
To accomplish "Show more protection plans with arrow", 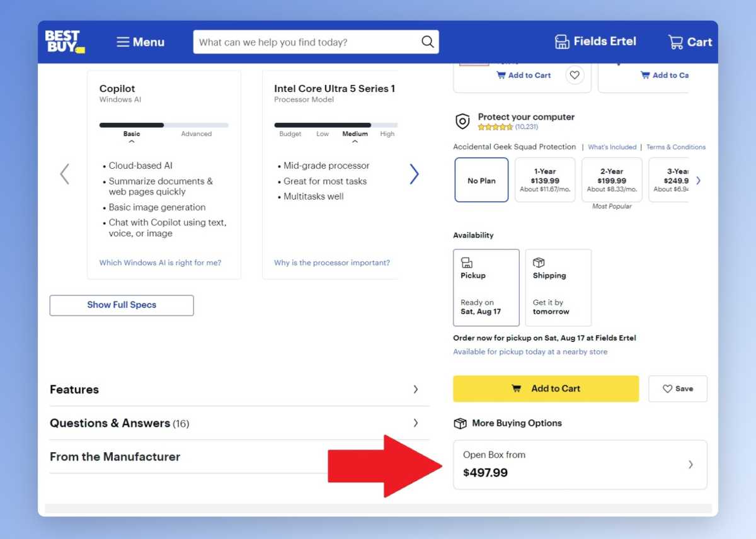I will 698,181.
